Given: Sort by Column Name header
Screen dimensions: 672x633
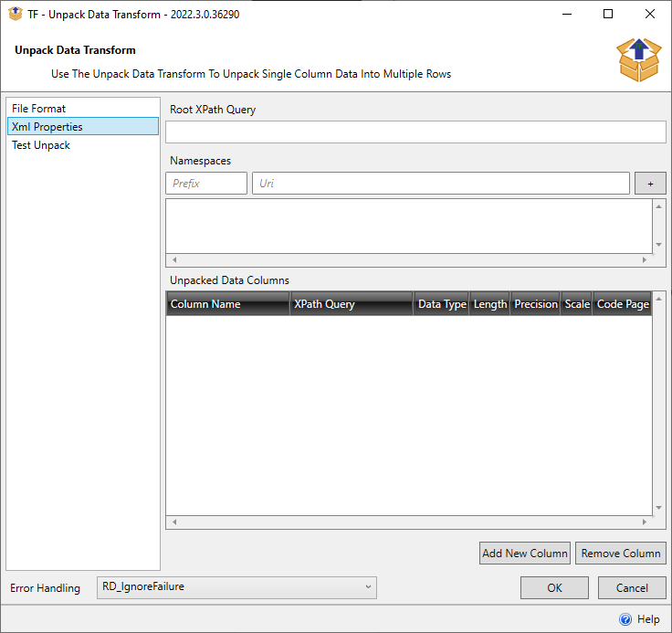Looking at the screenshot, I should pyautogui.click(x=228, y=303).
